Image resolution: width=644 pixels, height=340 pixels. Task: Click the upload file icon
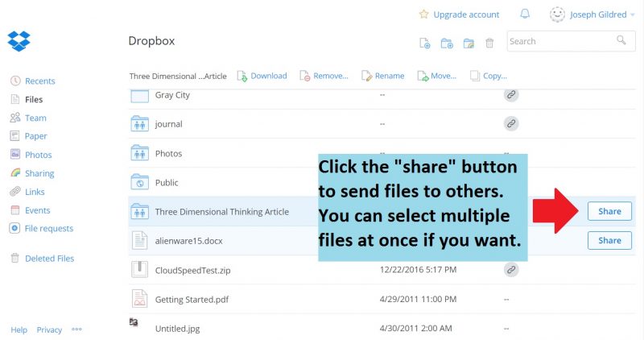pos(425,43)
